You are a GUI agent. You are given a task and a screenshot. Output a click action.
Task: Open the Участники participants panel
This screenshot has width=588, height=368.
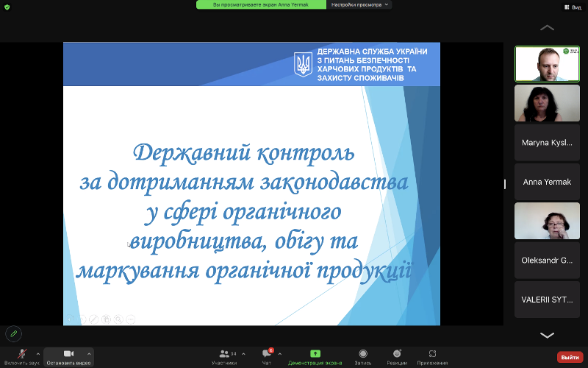pos(225,355)
